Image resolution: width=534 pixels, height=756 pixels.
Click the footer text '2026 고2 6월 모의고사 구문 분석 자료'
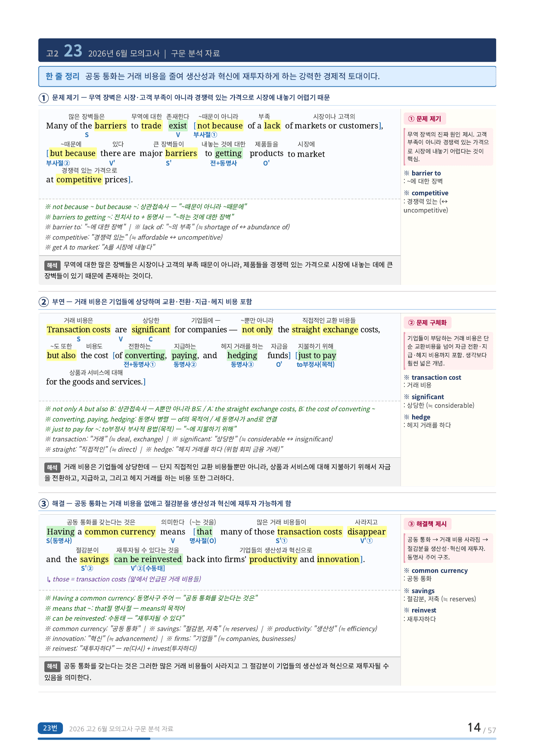(x=121, y=729)
